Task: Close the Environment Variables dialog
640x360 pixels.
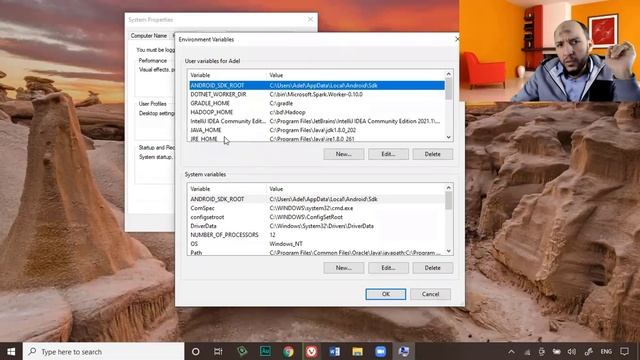Action: point(457,39)
